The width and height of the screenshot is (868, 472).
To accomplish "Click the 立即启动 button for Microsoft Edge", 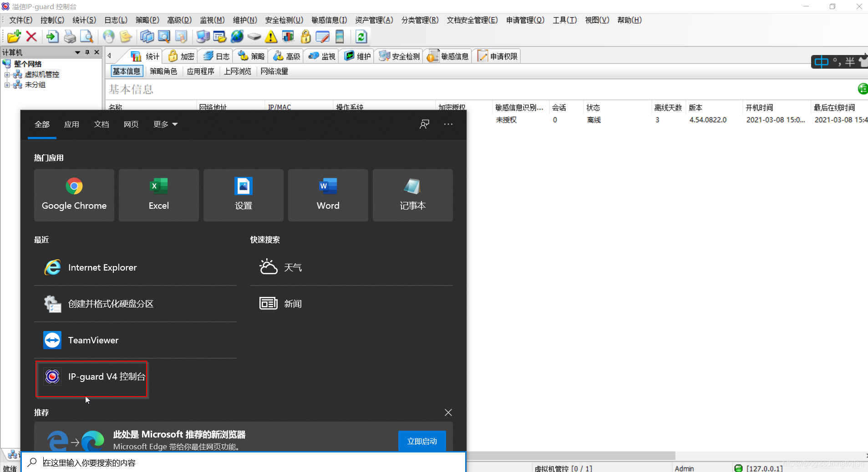I will coord(421,441).
